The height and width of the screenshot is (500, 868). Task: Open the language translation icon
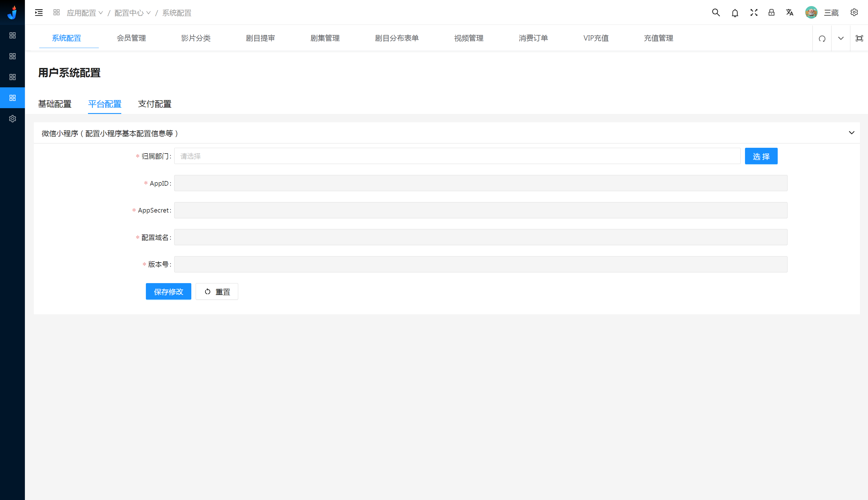(790, 13)
